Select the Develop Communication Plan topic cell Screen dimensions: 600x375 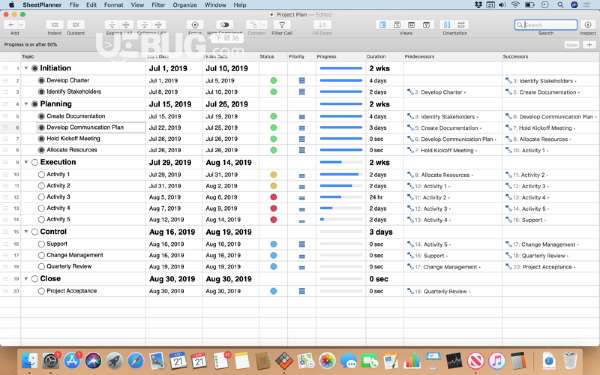tap(91, 127)
